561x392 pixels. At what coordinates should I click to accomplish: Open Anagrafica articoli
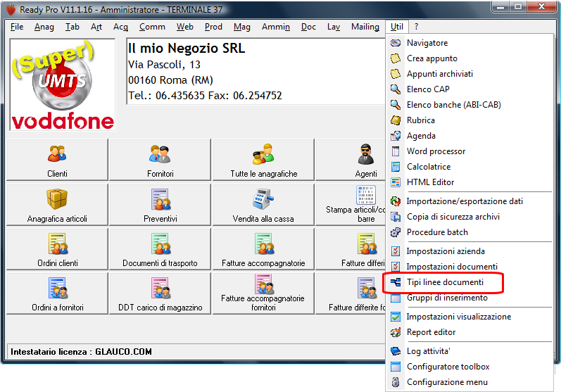(x=57, y=205)
